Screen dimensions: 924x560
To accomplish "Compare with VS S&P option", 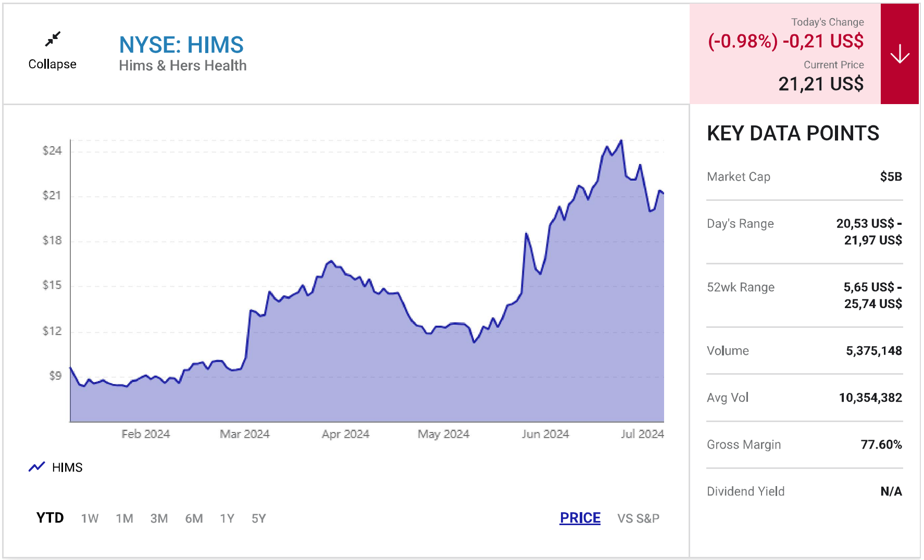I will tap(638, 518).
